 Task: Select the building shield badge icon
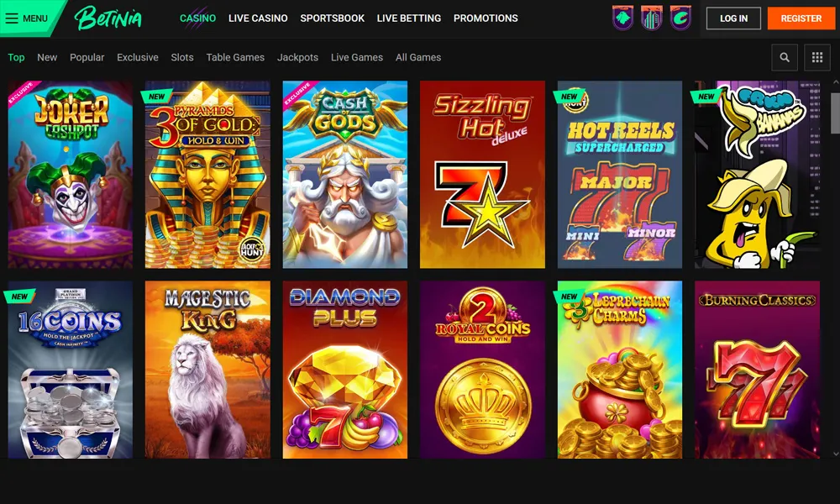coord(652,18)
